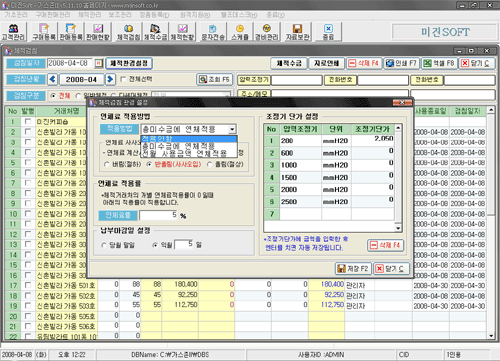Open the calendar icon beside the 2008-04-08 date
Screen dimensions: 500x361
tap(98, 63)
